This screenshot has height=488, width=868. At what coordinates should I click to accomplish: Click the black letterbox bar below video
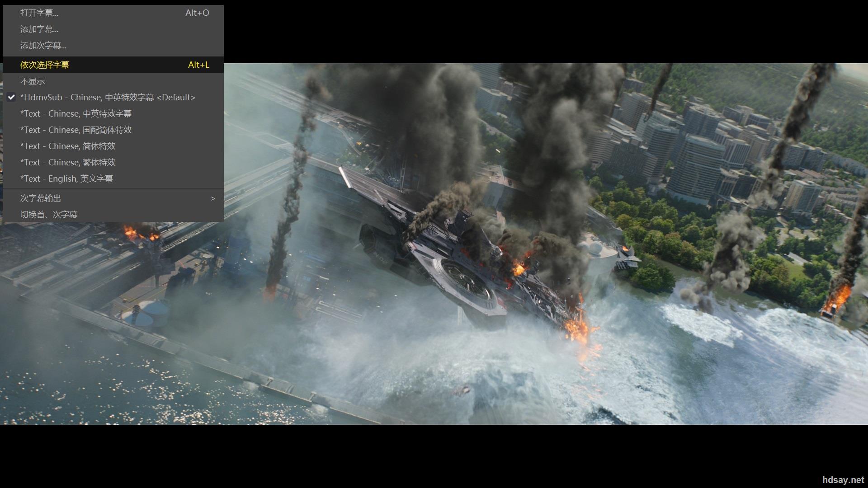(434, 456)
